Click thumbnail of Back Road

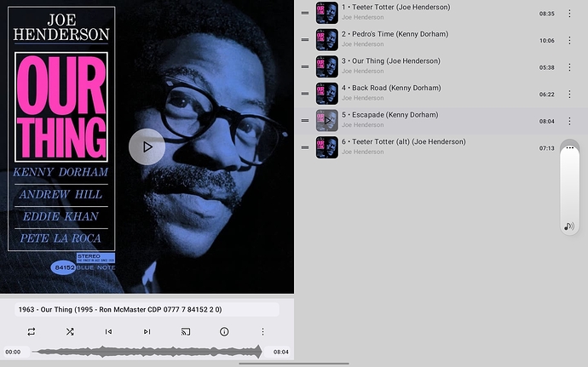point(327,94)
